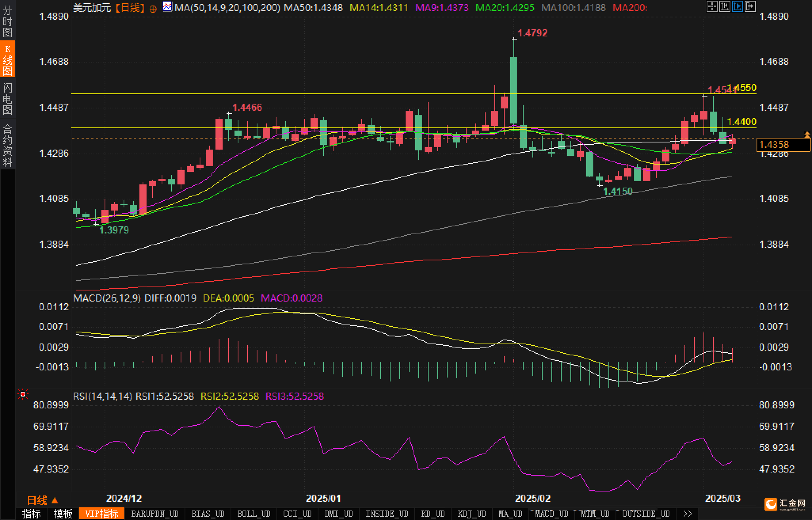This screenshot has width=812, height=520.
Task: Apply the DMI_UD indicator
Action: [339, 514]
